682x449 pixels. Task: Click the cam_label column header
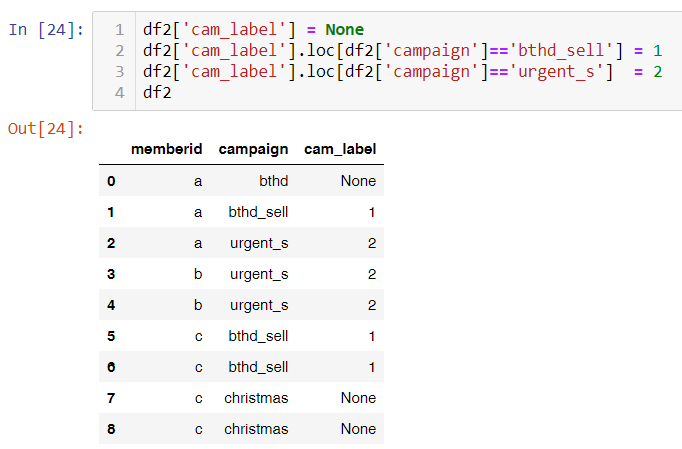tap(339, 149)
